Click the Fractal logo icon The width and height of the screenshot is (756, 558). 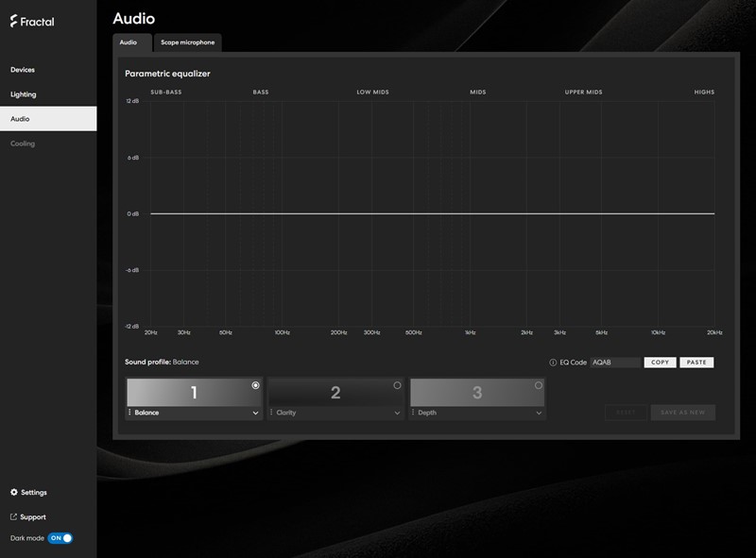14,21
